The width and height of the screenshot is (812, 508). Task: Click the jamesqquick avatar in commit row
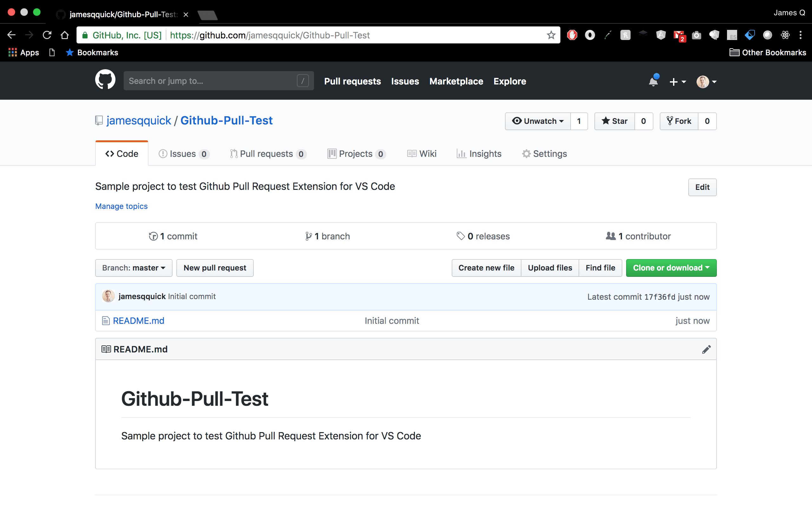(x=108, y=296)
